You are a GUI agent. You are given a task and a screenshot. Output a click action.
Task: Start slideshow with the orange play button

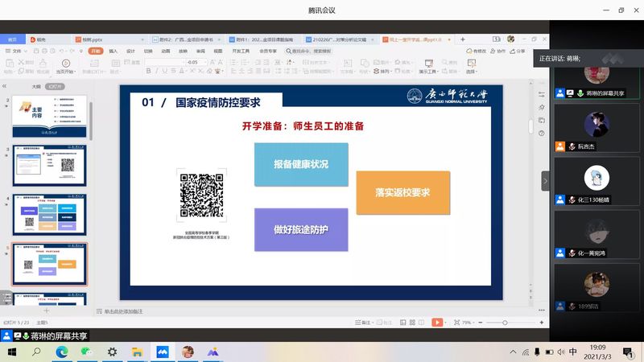pos(437,323)
